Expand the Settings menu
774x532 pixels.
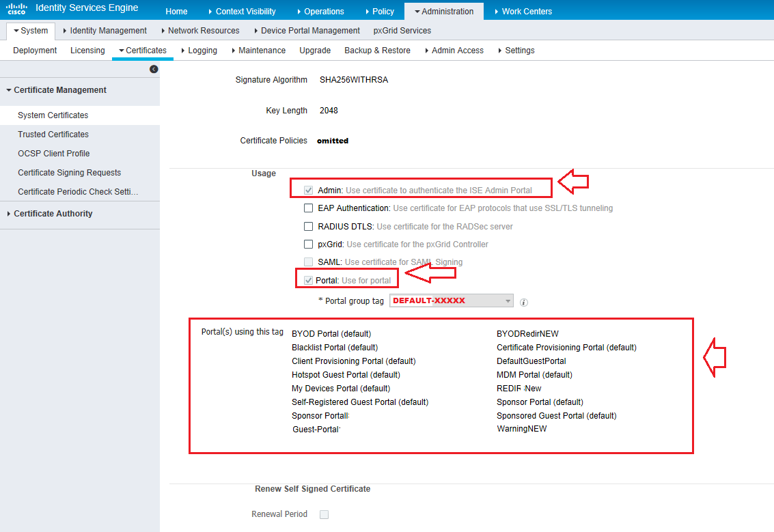pos(516,51)
